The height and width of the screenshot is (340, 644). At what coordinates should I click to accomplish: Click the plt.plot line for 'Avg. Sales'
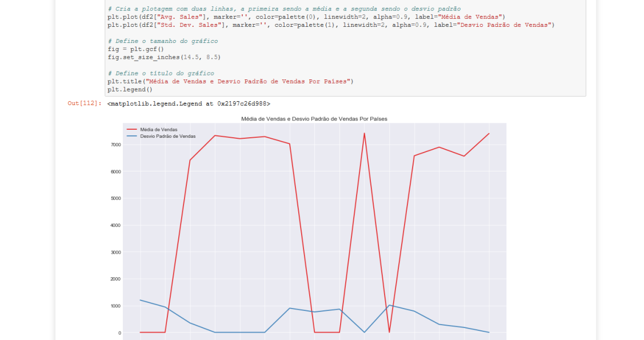point(306,17)
